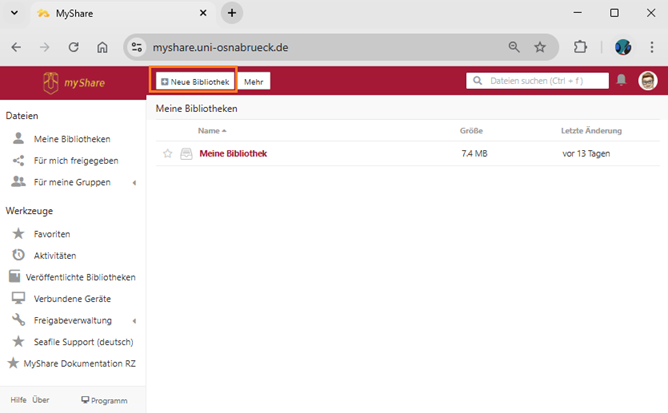Create a Neue Bibliothek

194,81
